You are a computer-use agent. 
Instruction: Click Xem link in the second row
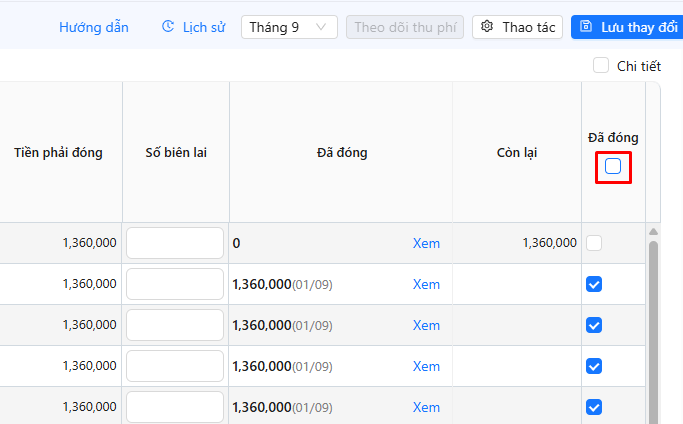point(426,284)
